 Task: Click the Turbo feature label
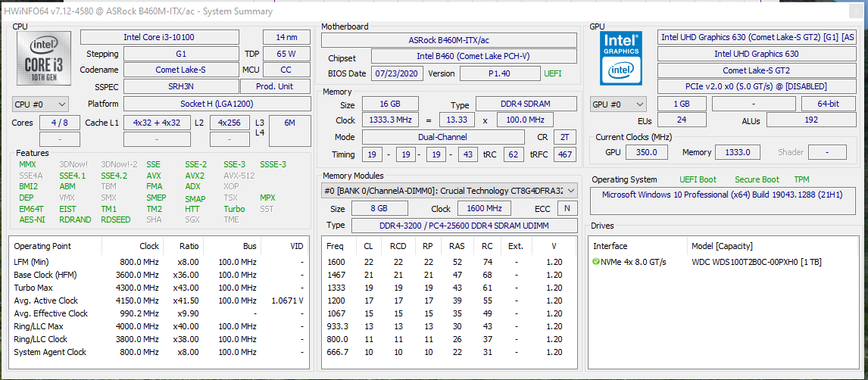coord(234,209)
